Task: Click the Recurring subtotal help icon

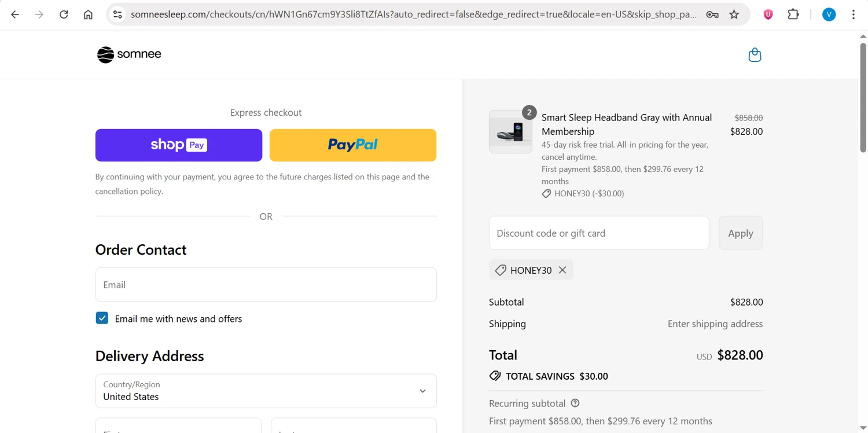Action: 575,403
